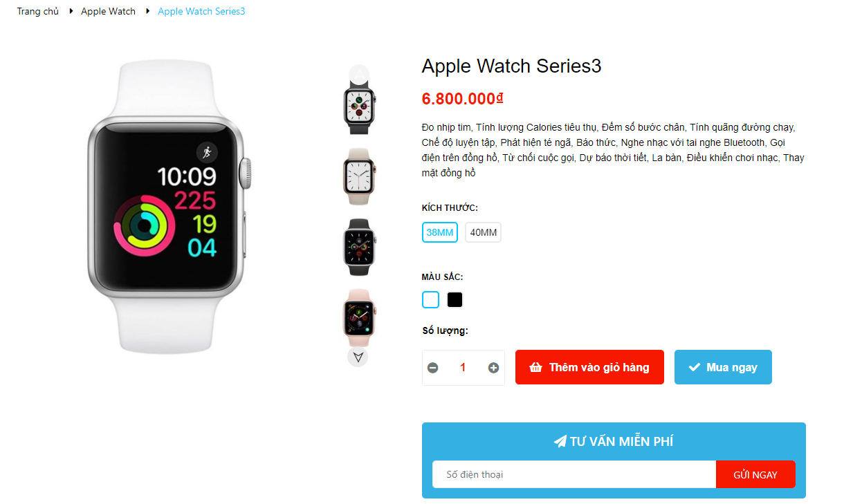Image resolution: width=844 pixels, height=504 pixels.
Task: Select the 40MM size option
Action: tap(483, 232)
